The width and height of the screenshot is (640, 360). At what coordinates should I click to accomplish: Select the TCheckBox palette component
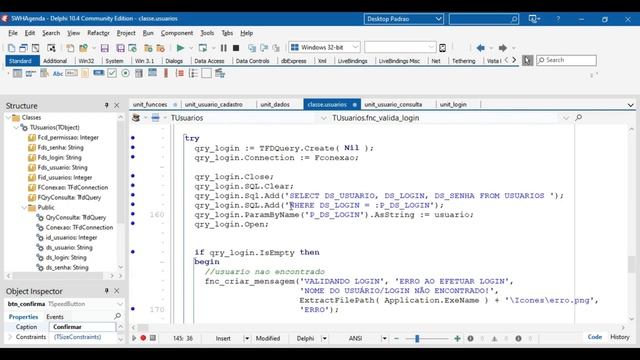click(x=112, y=73)
